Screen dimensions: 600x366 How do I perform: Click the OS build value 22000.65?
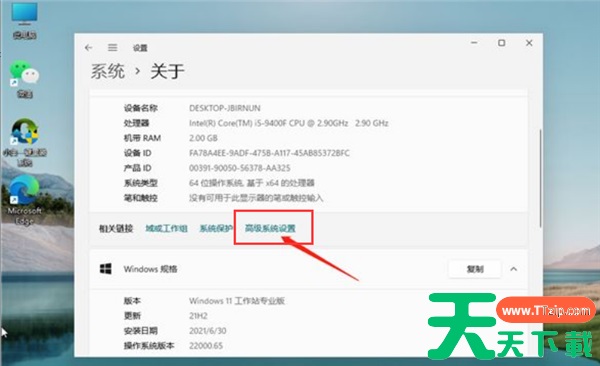tap(206, 346)
